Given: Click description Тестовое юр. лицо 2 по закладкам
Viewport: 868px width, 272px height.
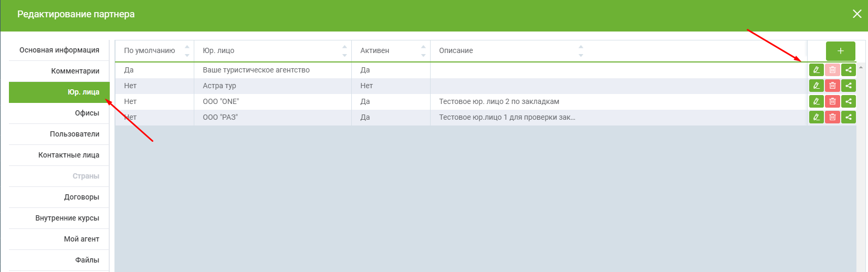Looking at the screenshot, I should (x=499, y=101).
